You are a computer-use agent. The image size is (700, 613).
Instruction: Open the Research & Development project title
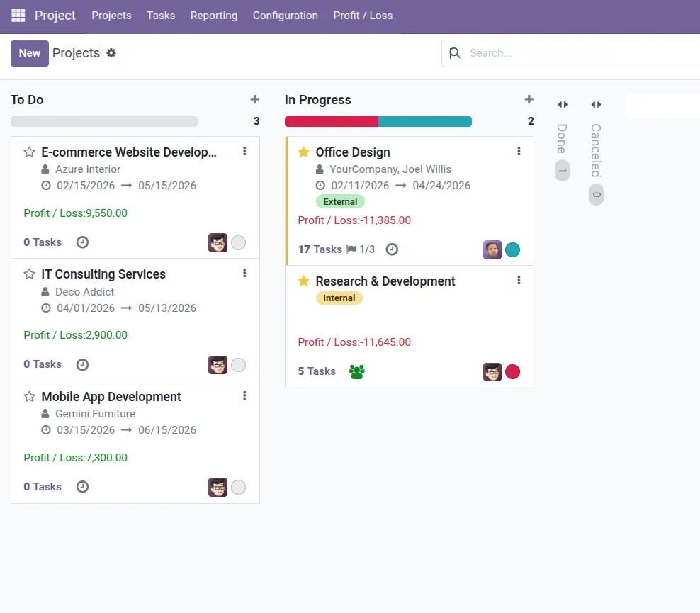[385, 281]
